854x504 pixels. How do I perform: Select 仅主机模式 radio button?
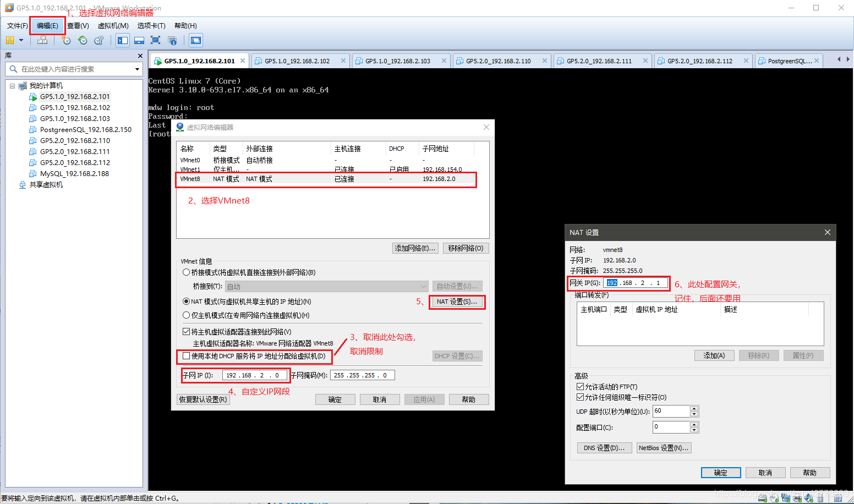186,315
